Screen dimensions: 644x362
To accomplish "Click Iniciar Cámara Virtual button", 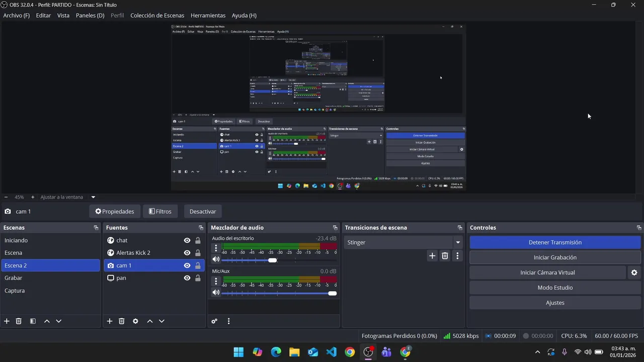I will (x=547, y=273).
